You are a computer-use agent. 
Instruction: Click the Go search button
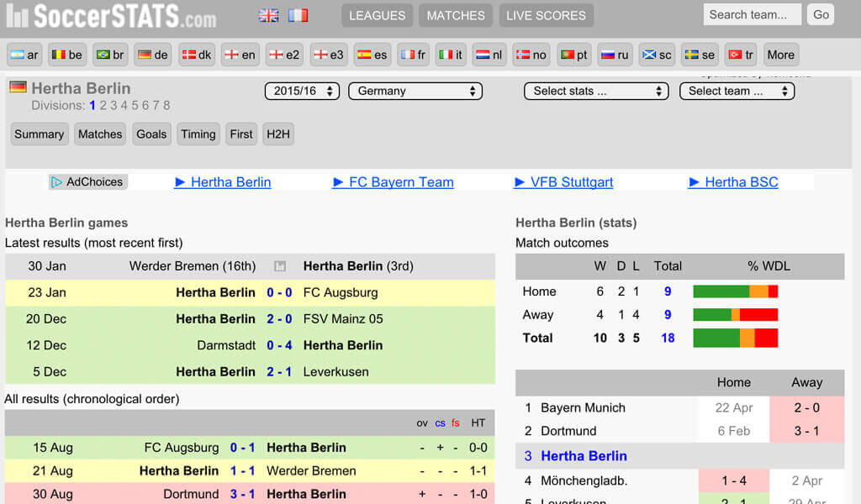(821, 15)
